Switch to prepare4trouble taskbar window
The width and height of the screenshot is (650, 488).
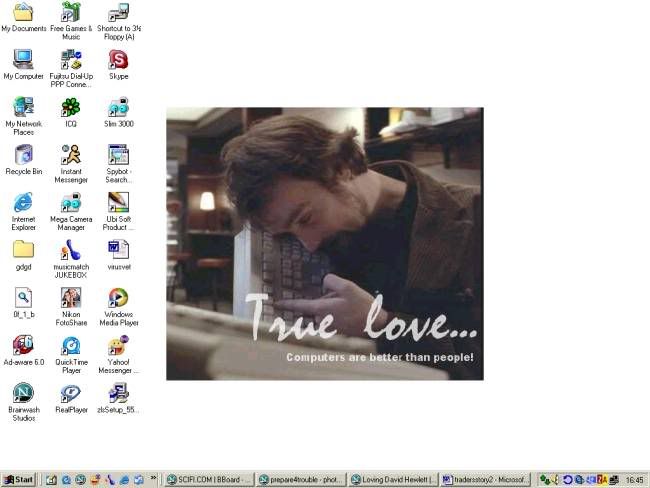point(301,480)
